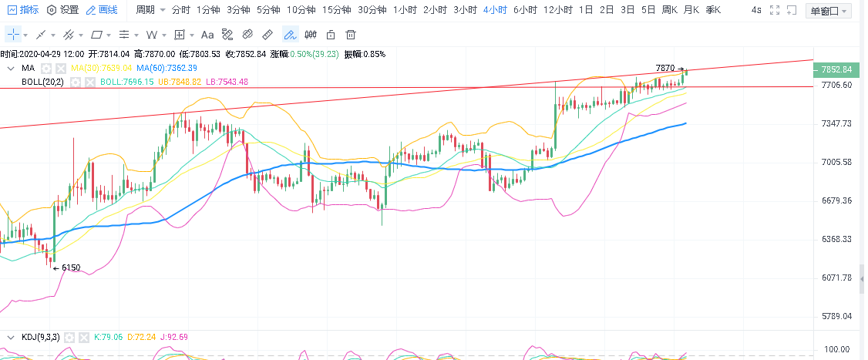
Task: Switch to 3日 timeframe
Action: [x=627, y=9]
